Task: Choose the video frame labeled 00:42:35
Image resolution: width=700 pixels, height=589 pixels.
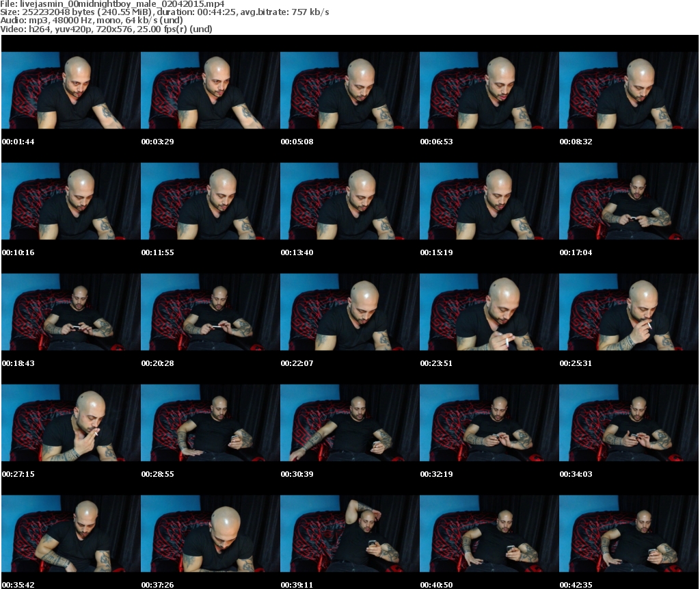Action: pyautogui.click(x=629, y=534)
